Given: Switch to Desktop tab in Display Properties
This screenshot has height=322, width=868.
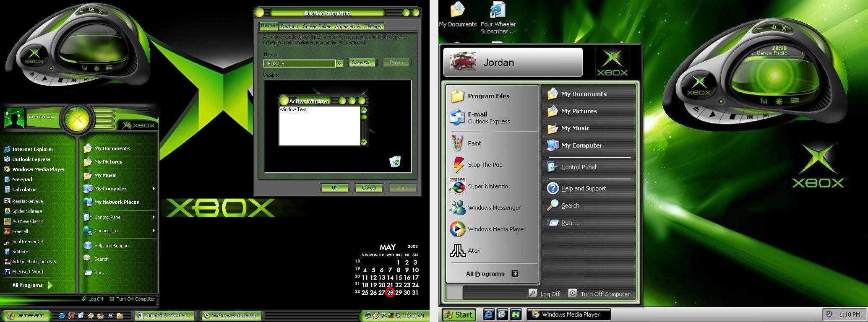Looking at the screenshot, I should (289, 26).
